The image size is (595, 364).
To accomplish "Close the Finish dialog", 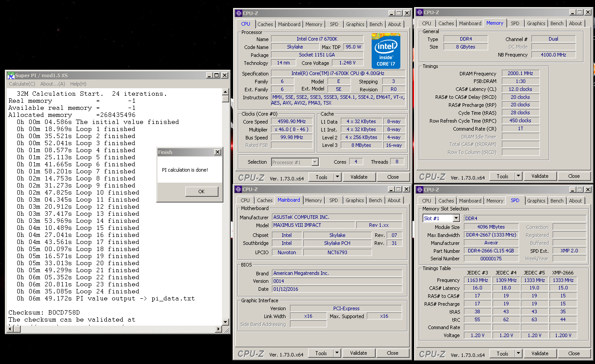I will pos(217,152).
